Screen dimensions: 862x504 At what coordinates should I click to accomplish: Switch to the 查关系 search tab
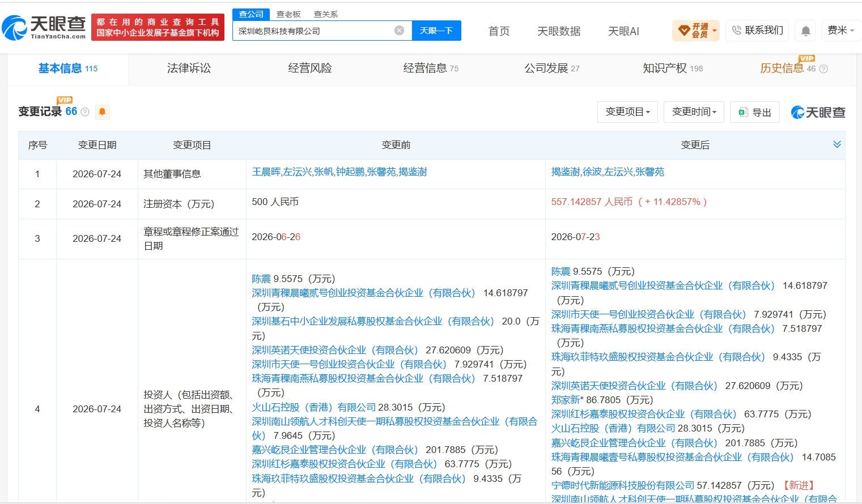pos(326,14)
